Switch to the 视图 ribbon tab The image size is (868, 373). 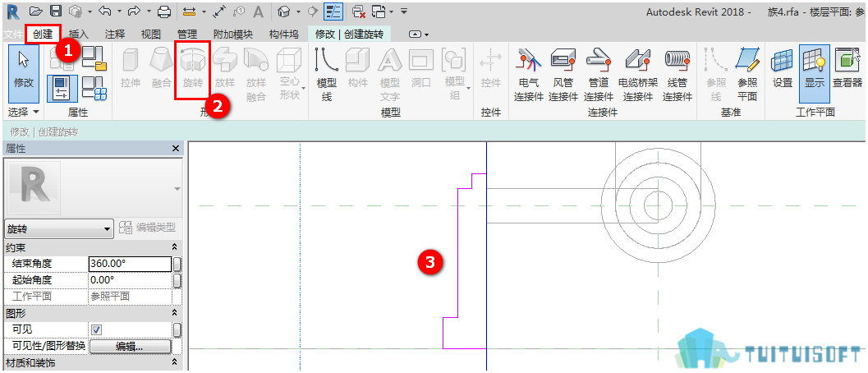[x=150, y=35]
